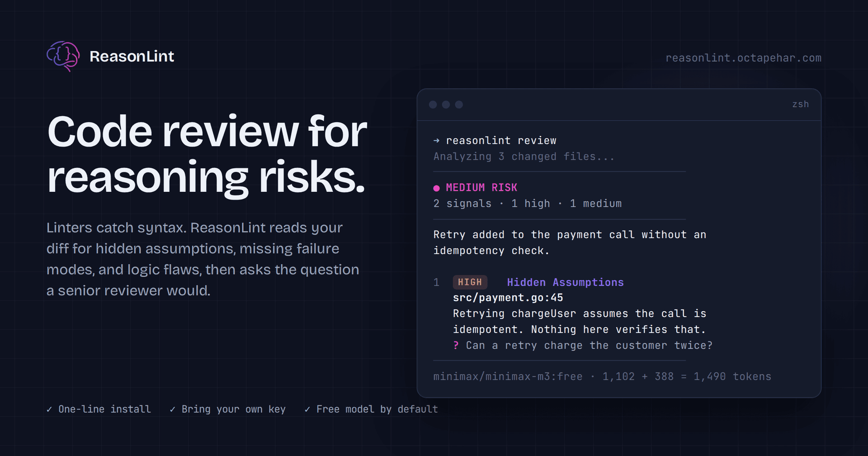Viewport: 868px width, 456px height.
Task: Click the pink question mark in the terminal
Action: pyautogui.click(x=456, y=346)
